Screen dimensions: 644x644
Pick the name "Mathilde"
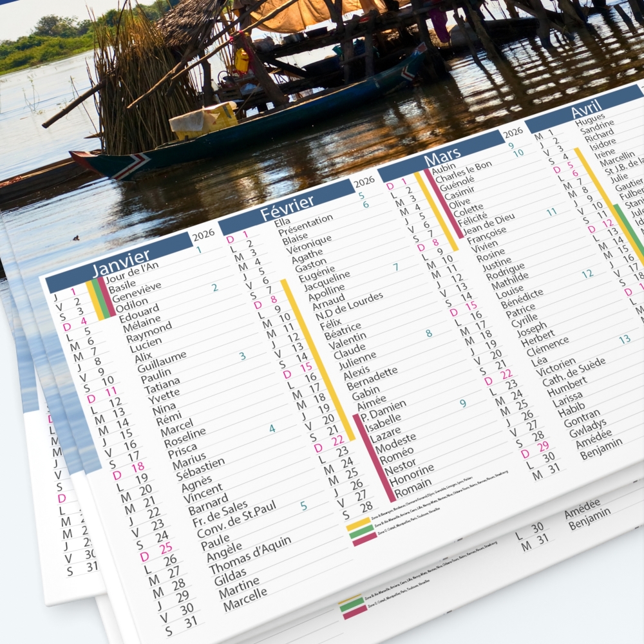(x=509, y=281)
